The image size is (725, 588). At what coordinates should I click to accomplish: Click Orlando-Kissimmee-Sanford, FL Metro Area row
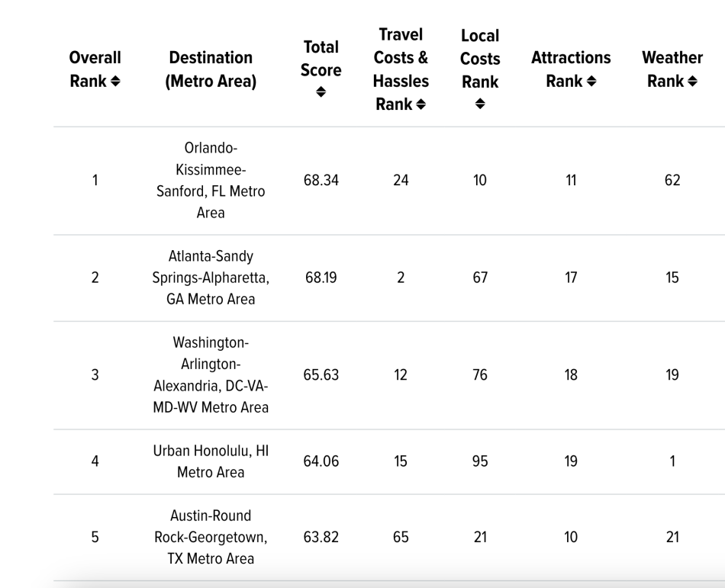(x=389, y=181)
